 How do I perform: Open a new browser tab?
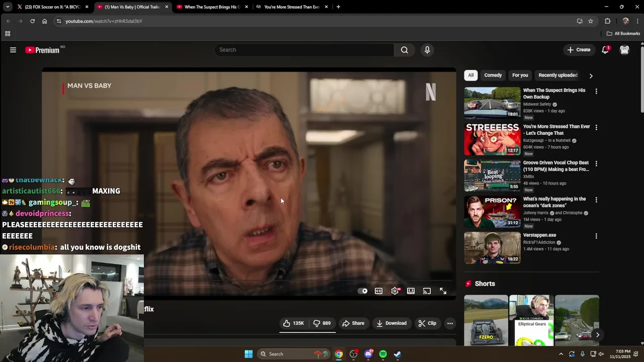(x=338, y=7)
